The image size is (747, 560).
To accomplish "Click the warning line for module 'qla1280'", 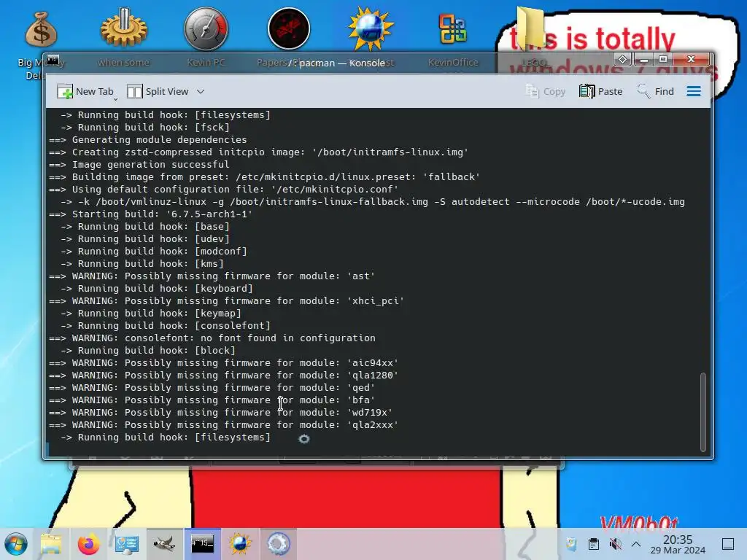I will 223,376.
